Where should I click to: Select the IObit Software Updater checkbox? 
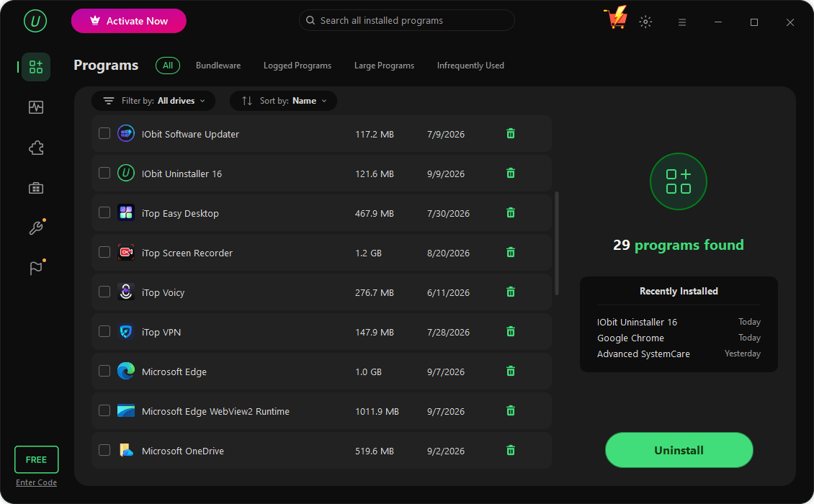104,133
